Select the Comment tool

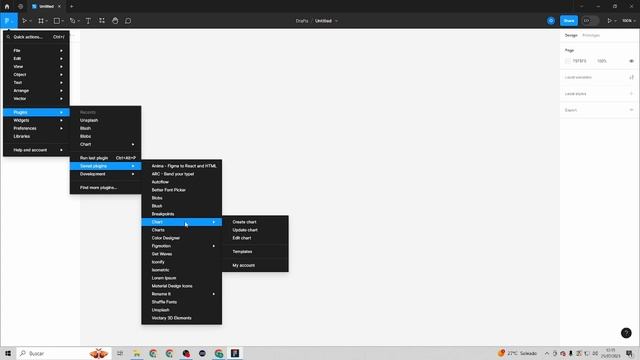pos(128,20)
